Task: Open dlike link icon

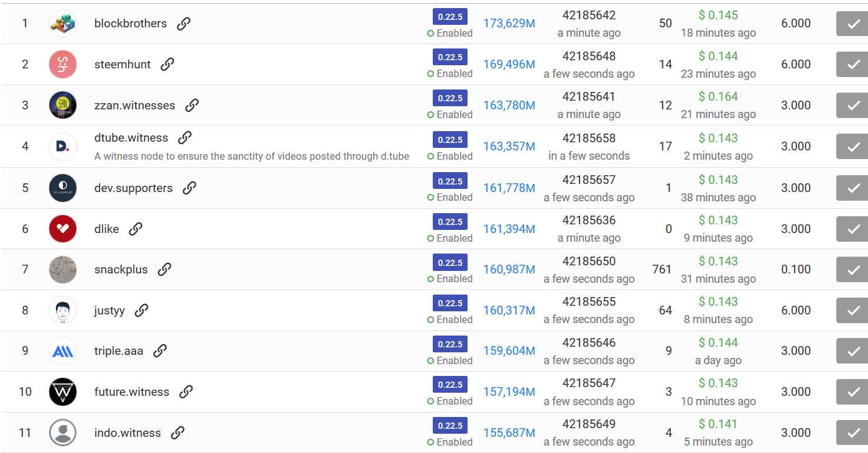Action: 136,229
